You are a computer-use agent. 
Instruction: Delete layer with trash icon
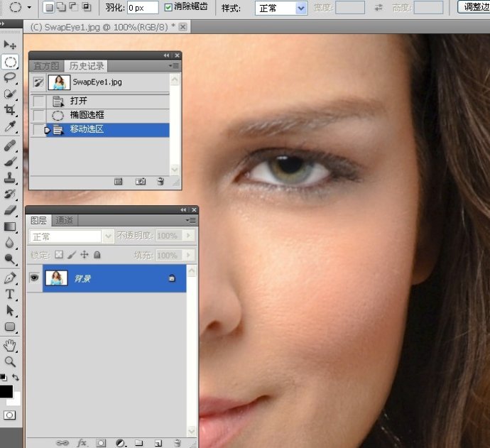(x=178, y=443)
